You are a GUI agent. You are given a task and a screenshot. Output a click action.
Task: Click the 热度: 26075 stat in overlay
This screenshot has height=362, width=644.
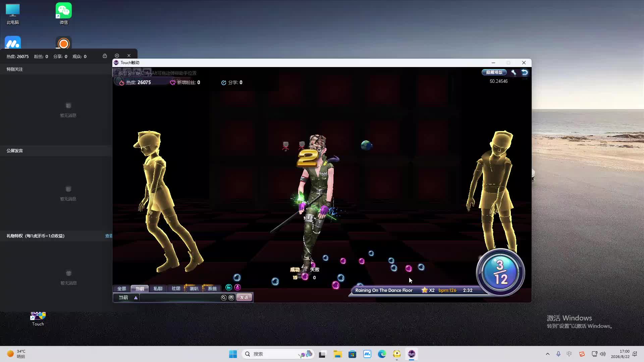coord(17,57)
